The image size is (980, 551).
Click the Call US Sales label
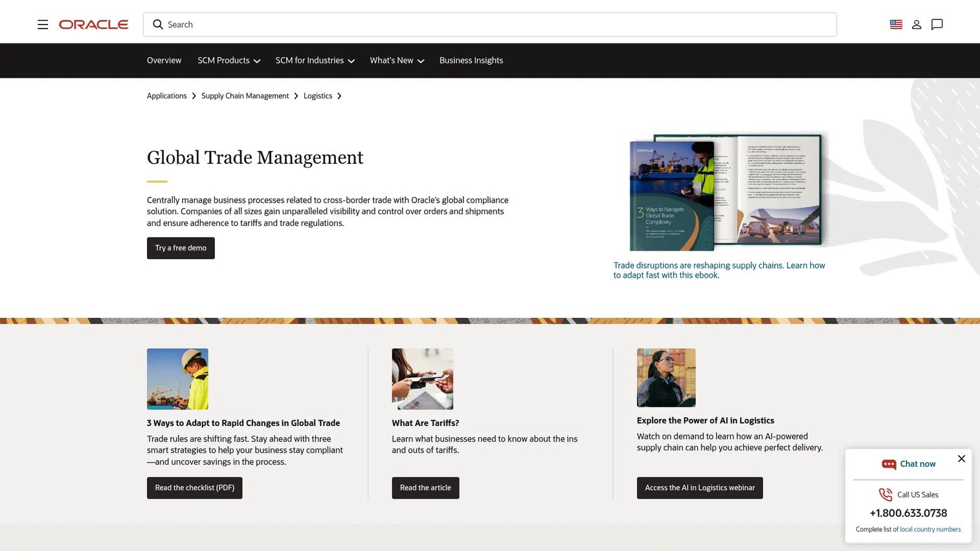pyautogui.click(x=918, y=495)
